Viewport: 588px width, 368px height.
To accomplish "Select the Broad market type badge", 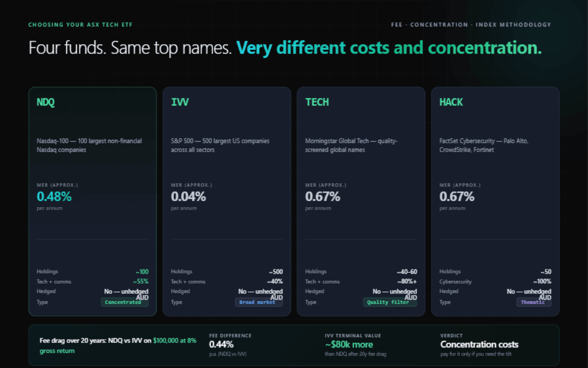I will click(x=259, y=302).
